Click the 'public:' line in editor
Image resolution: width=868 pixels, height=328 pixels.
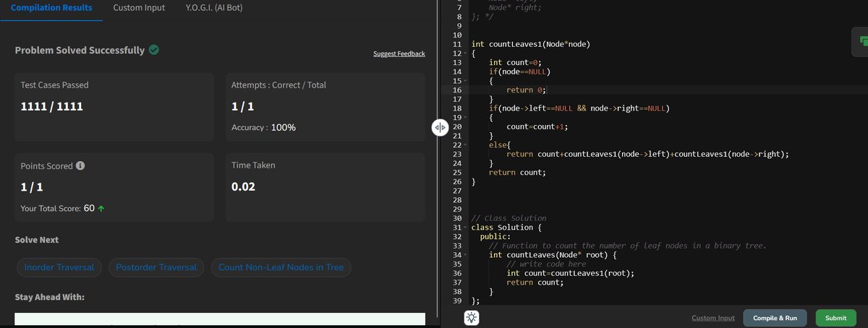495,236
